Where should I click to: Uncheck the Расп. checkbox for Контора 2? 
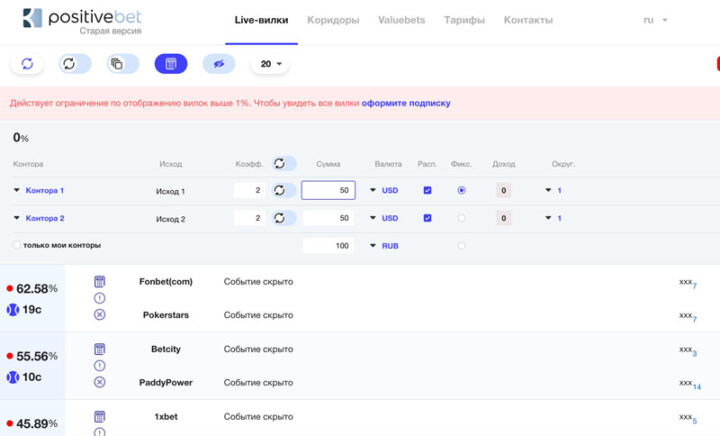tap(427, 218)
